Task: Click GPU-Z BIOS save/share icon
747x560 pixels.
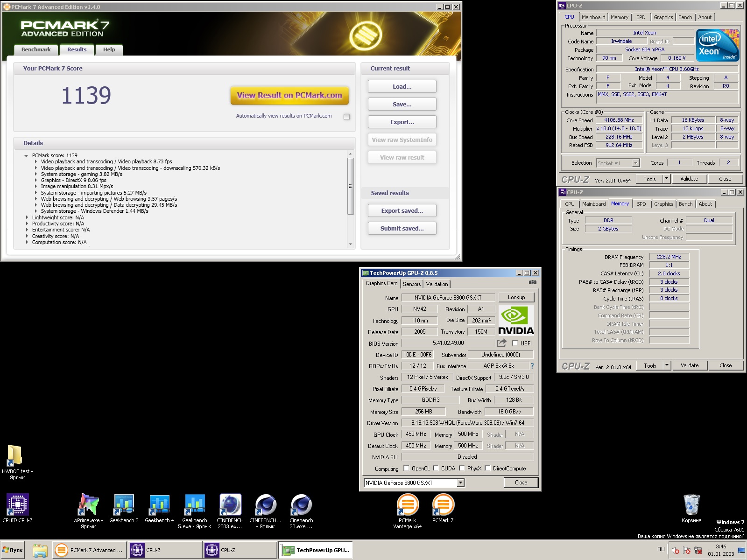Action: coord(501,343)
